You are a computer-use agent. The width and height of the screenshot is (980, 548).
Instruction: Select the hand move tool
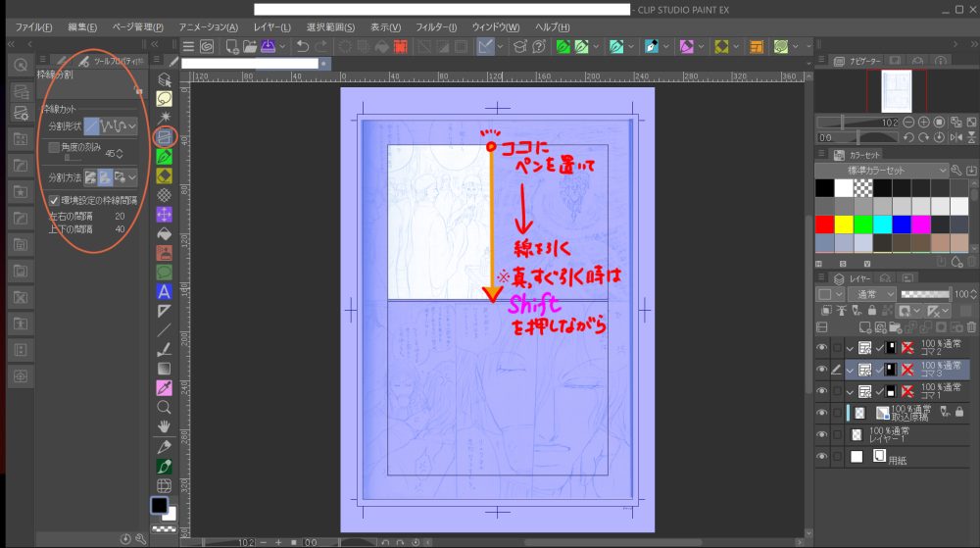click(165, 426)
